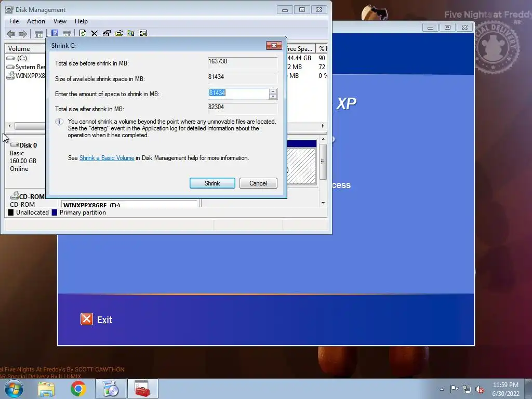Click the Back arrow in Disk Management toolbar
Screen dimensions: 532x399
(11, 34)
